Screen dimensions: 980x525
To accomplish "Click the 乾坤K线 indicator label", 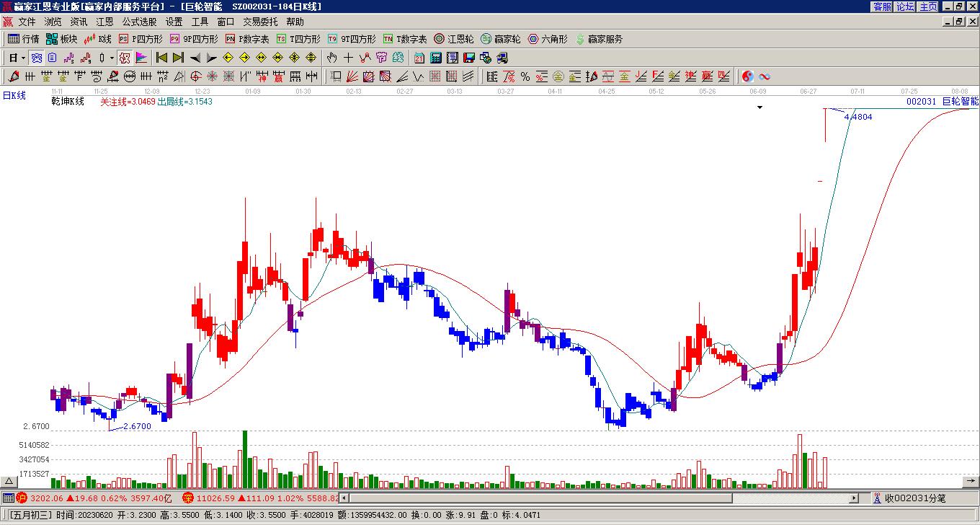I will pyautogui.click(x=68, y=102).
